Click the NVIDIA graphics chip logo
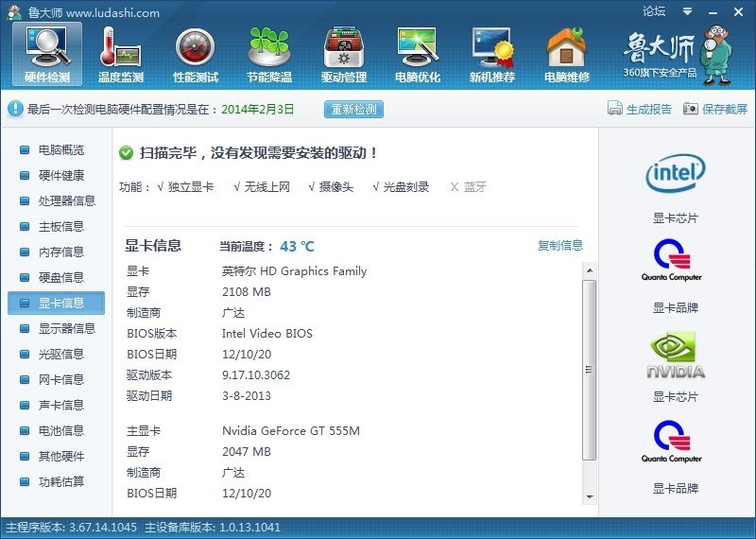 (676, 355)
